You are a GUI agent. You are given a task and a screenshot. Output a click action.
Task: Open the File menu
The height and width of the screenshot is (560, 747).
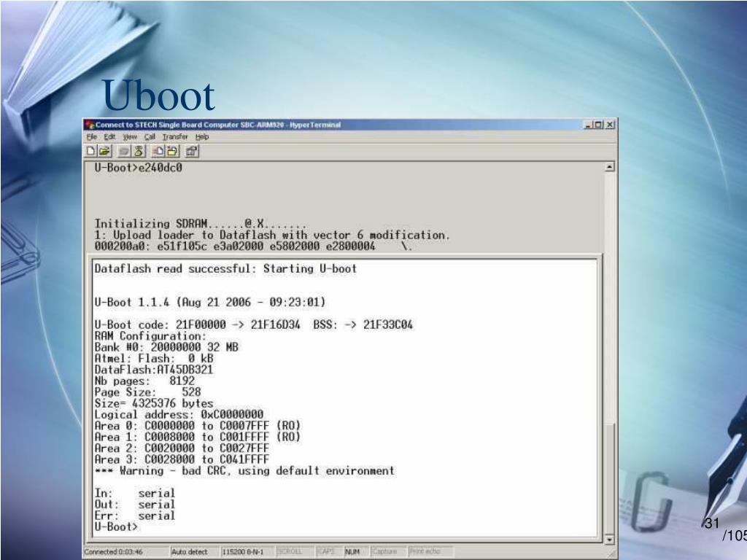(x=92, y=136)
